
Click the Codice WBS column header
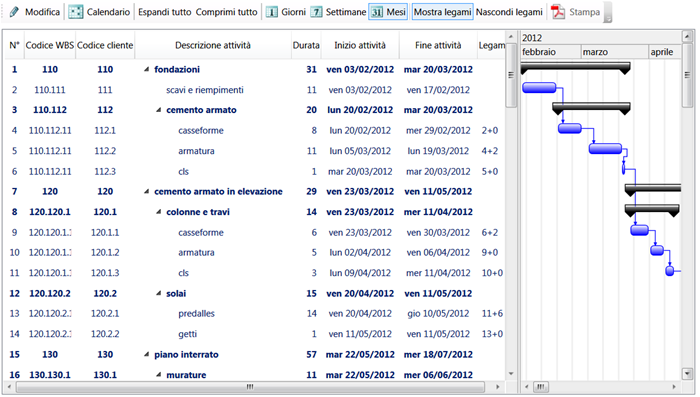click(x=50, y=45)
